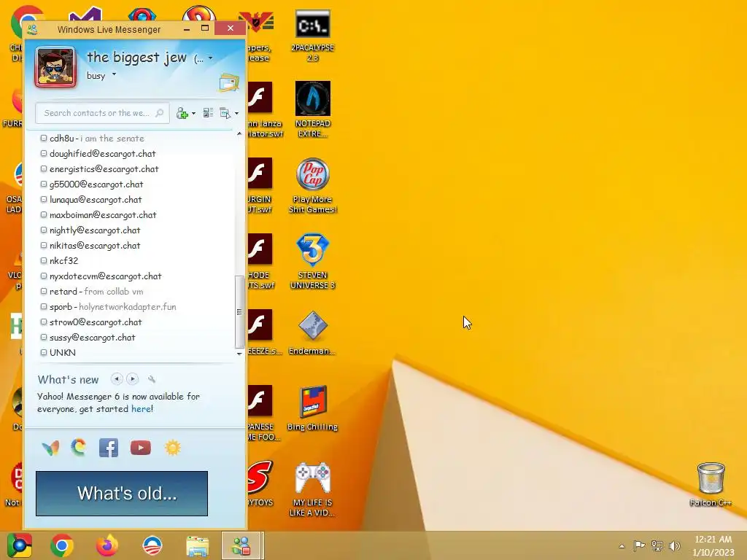Select contact sporb in the list
The width and height of the screenshot is (747, 560).
coord(108,307)
